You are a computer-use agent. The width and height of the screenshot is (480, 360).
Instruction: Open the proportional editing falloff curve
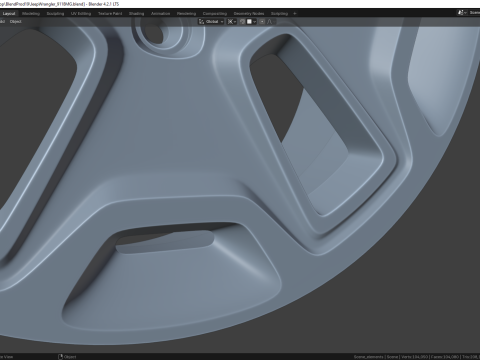tap(270, 22)
